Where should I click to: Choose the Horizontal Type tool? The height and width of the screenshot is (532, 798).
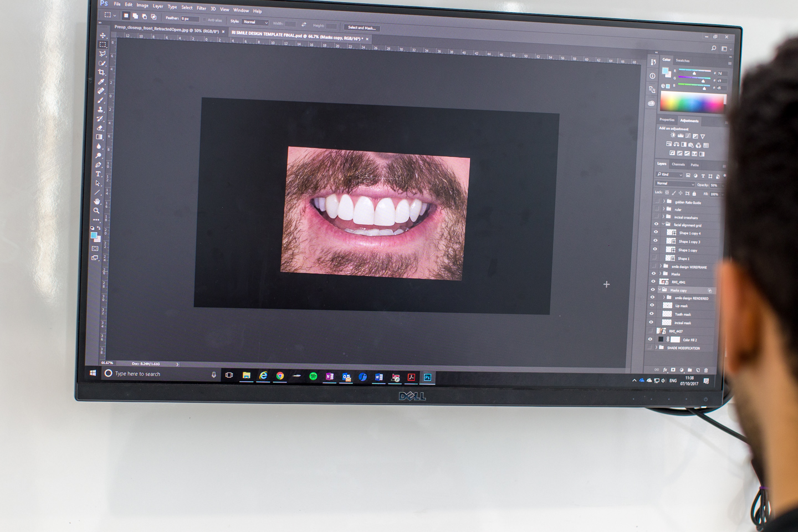point(98,174)
